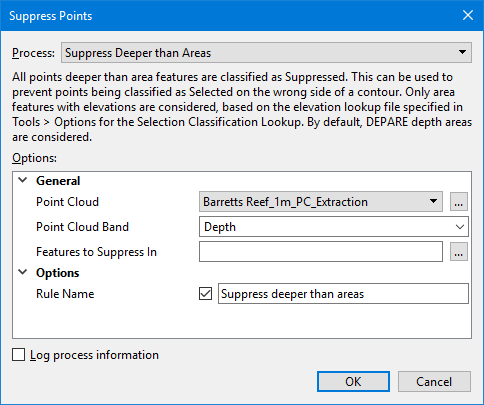The height and width of the screenshot is (405, 484).
Task: Select the Point Cloud Band property label
Action: pyautogui.click(x=82, y=227)
